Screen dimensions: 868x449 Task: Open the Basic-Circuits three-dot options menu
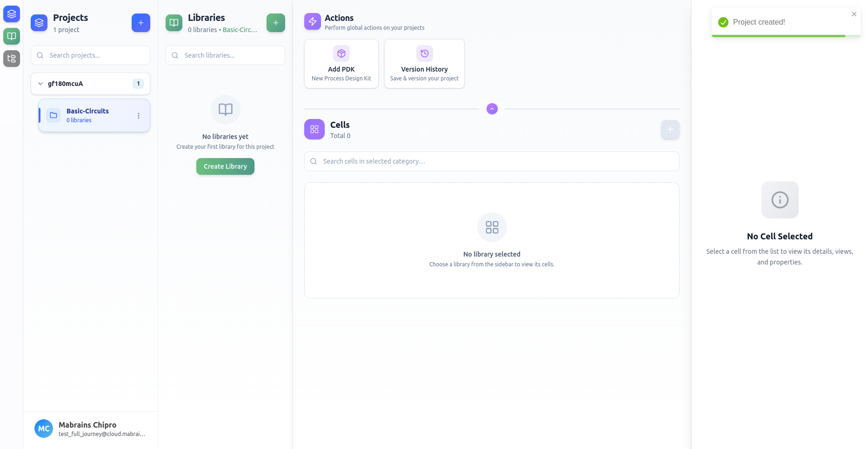pos(138,116)
